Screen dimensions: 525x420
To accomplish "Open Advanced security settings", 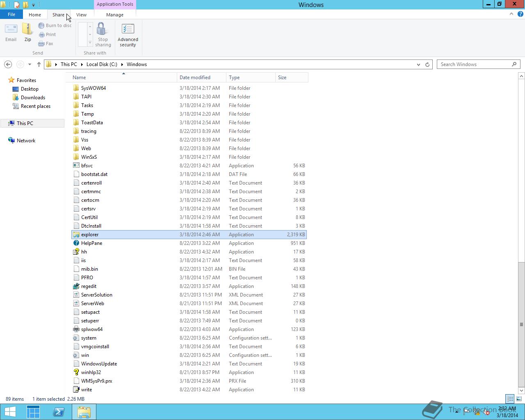I will pyautogui.click(x=128, y=35).
